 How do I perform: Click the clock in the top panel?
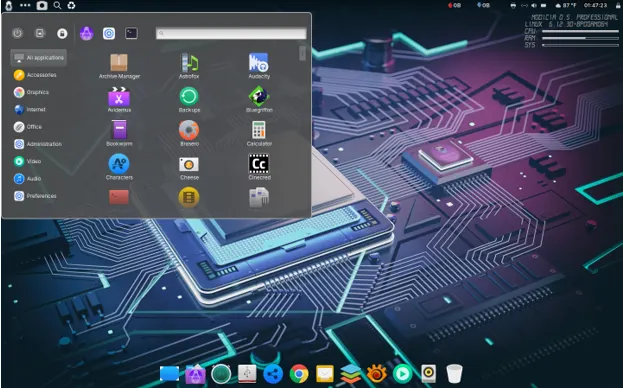[595, 6]
